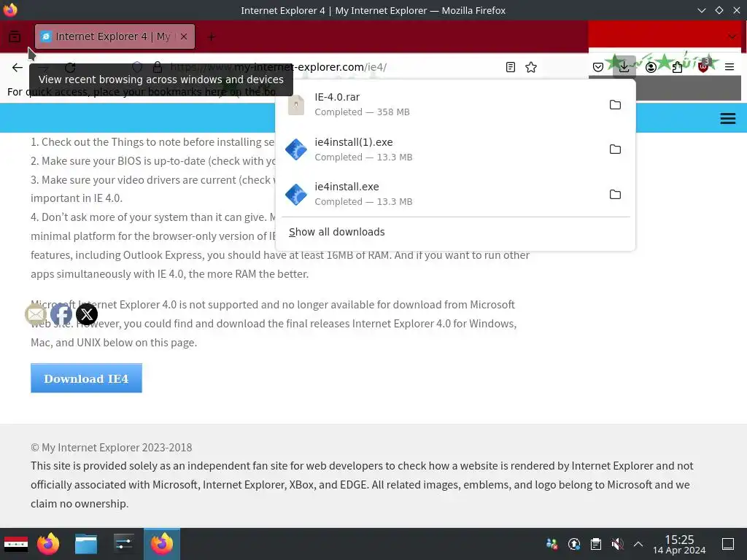Image resolution: width=747 pixels, height=560 pixels.
Task: Open the clock showing 15:25
Action: click(679, 544)
